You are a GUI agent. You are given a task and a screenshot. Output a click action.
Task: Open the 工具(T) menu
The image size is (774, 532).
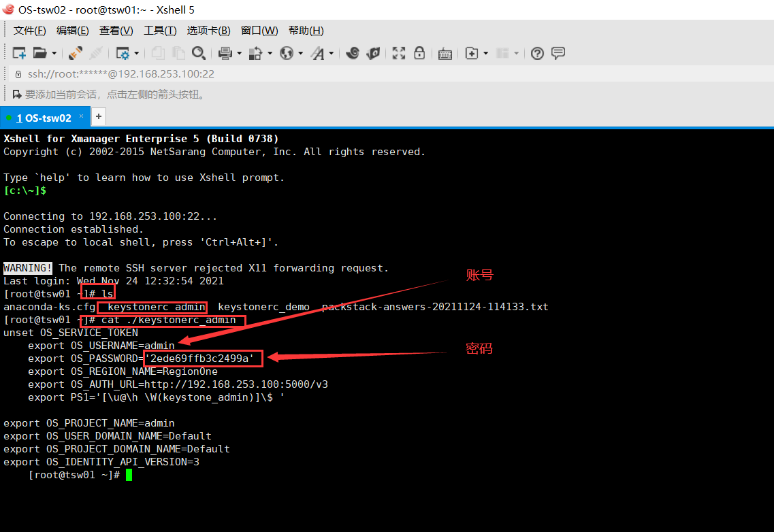(x=160, y=31)
